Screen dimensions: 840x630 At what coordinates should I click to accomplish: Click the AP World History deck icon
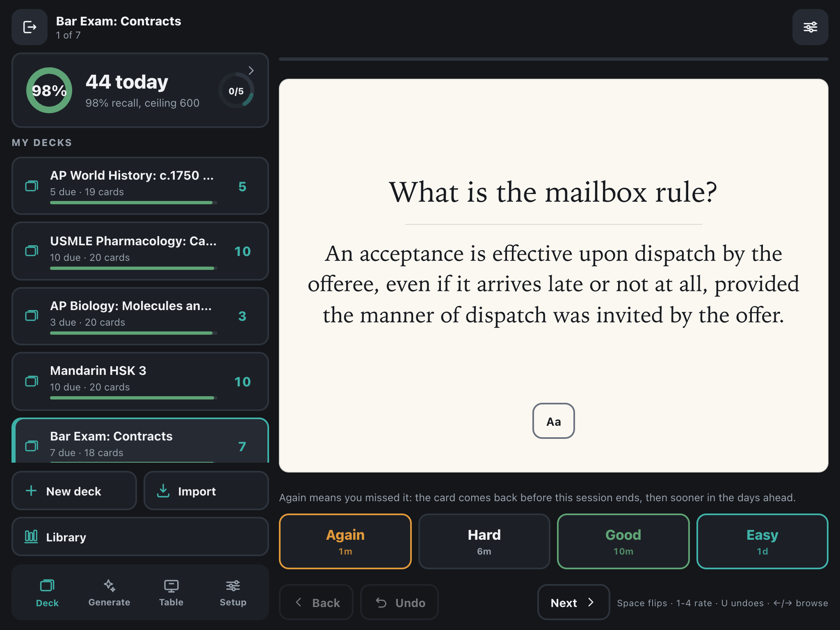tap(32, 186)
